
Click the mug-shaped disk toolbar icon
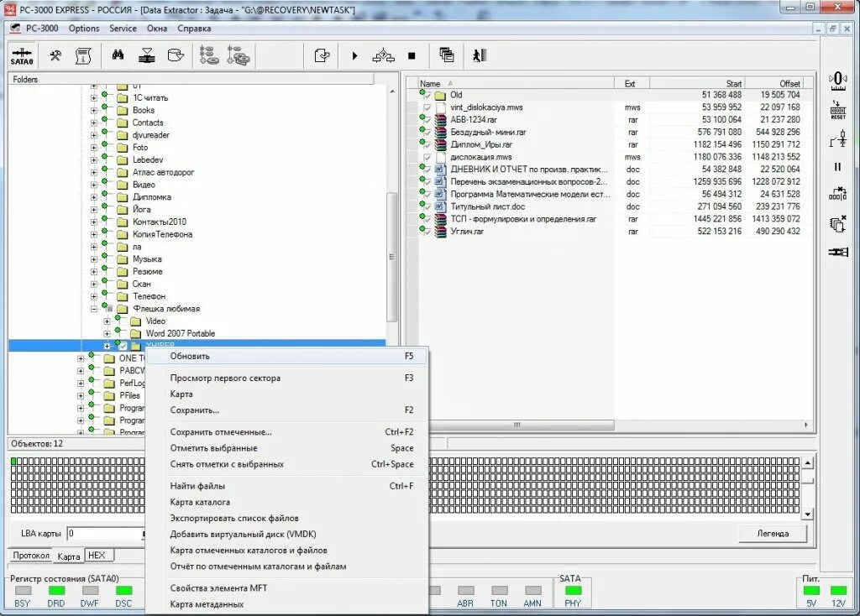tap(175, 55)
